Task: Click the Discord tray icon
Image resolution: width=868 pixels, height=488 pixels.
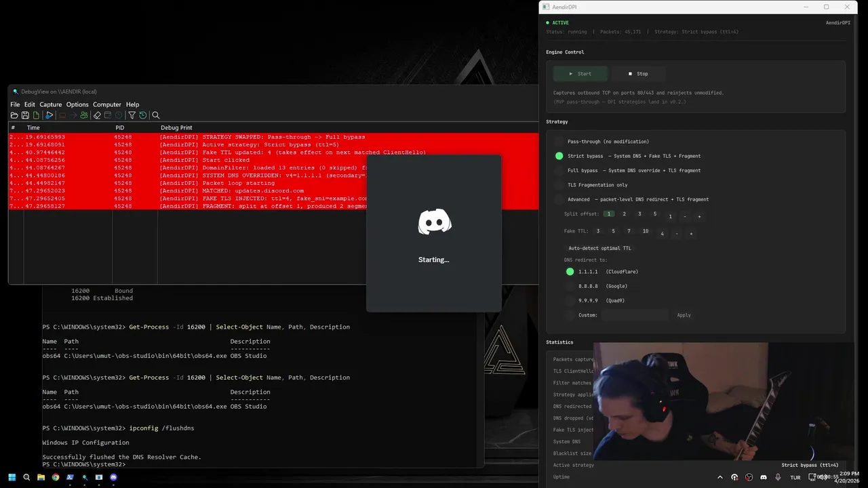Action: pyautogui.click(x=764, y=477)
